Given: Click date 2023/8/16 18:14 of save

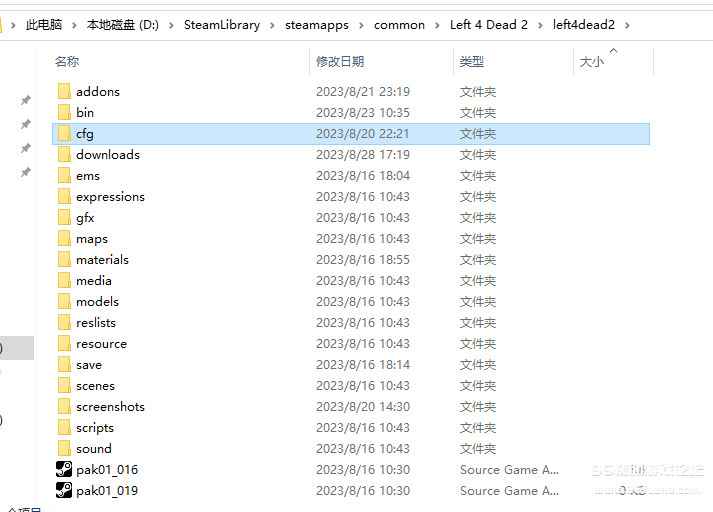Looking at the screenshot, I should (363, 365).
